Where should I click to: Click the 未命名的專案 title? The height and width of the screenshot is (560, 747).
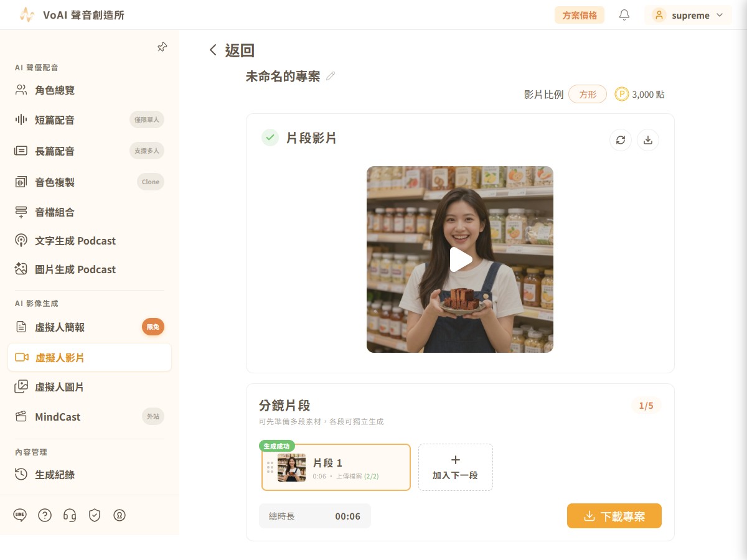(x=283, y=77)
